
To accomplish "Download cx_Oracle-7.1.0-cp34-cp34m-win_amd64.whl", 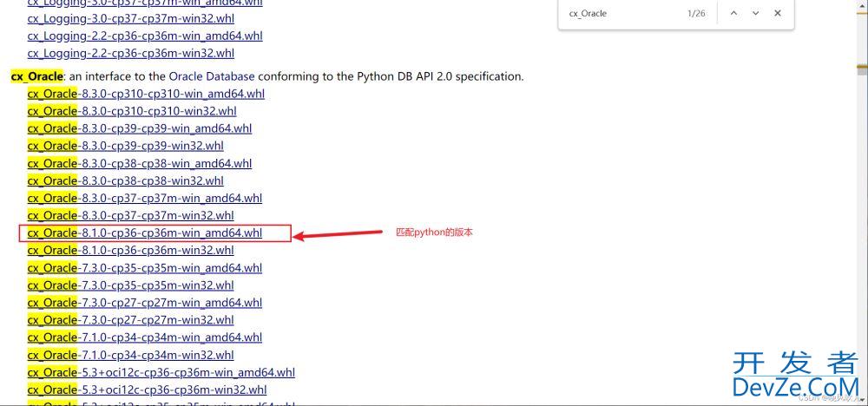I will click(x=145, y=337).
